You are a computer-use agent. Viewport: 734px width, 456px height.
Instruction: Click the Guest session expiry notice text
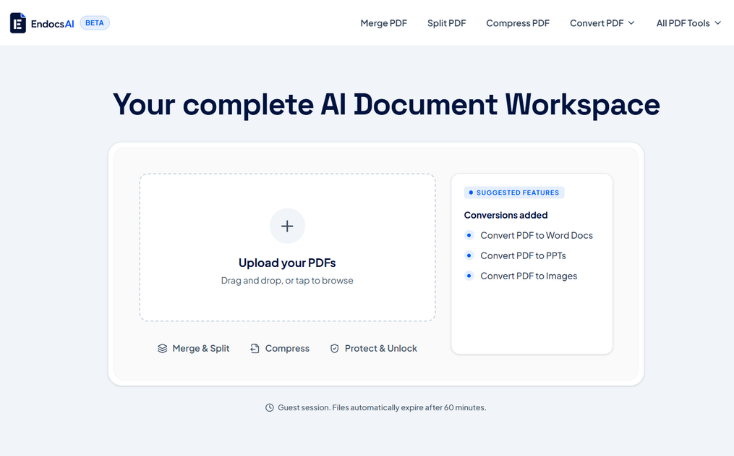tap(382, 408)
